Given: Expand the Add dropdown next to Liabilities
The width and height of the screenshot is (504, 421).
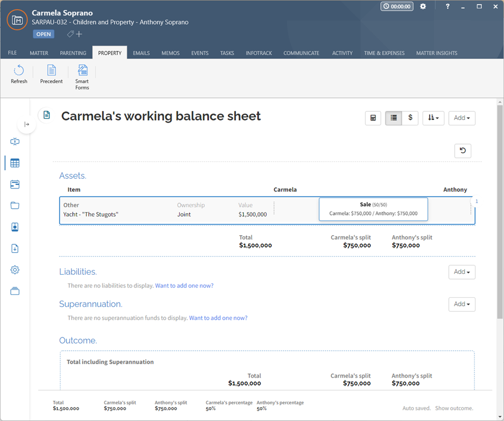Looking at the screenshot, I should click(x=462, y=272).
